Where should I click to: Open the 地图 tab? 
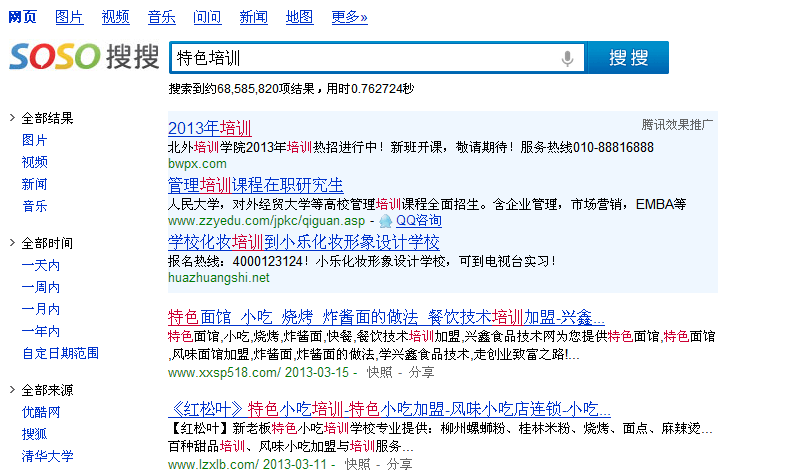pyautogui.click(x=300, y=17)
